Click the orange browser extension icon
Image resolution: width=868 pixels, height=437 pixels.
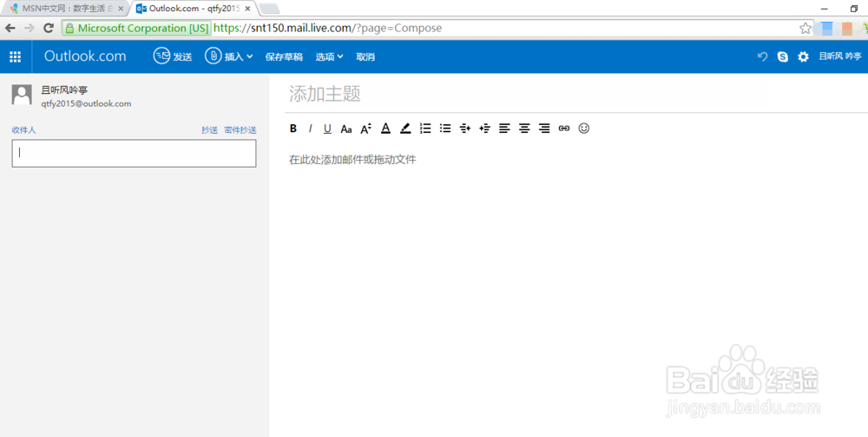click(x=847, y=29)
